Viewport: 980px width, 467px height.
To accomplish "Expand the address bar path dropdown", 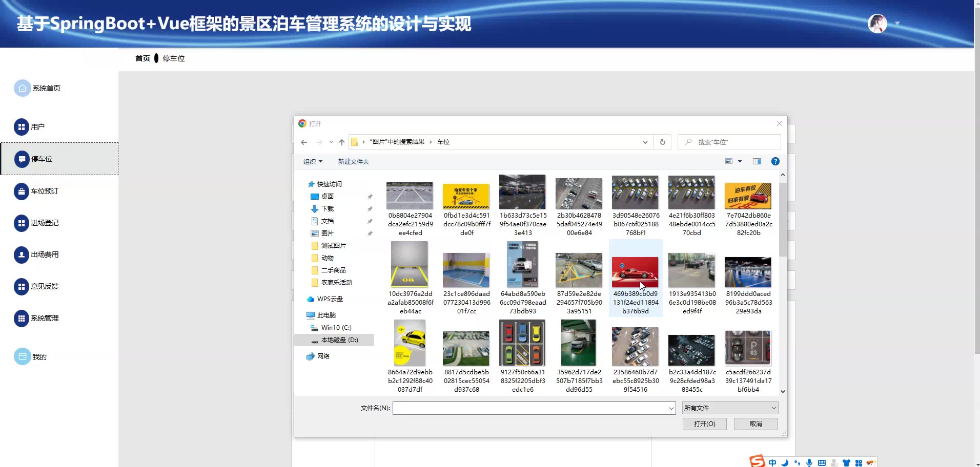I will click(x=645, y=142).
